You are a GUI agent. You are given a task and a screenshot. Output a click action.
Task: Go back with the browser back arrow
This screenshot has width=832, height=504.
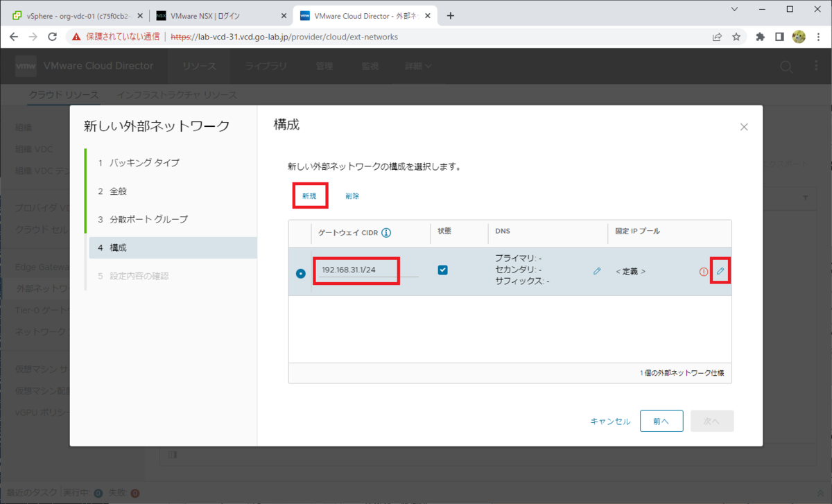click(x=14, y=37)
